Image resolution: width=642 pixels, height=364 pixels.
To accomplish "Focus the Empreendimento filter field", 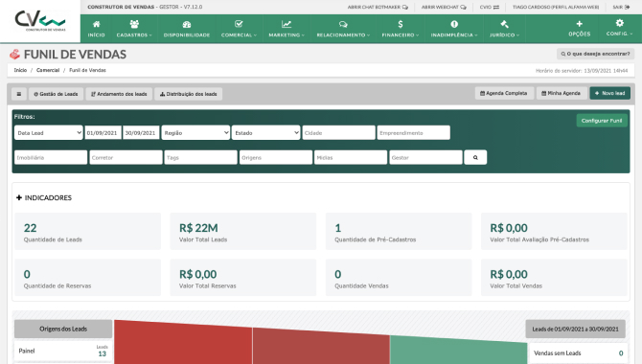I will (414, 132).
